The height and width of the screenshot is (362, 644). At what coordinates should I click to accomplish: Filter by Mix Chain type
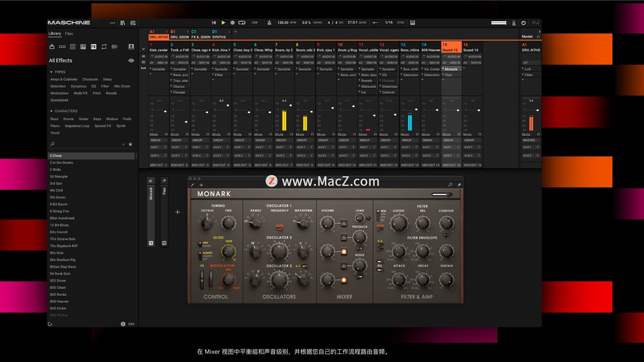[122, 86]
